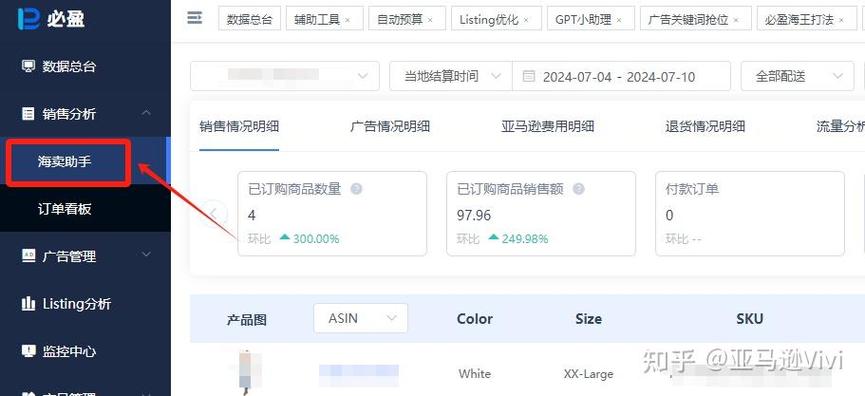865x396 pixels.
Task: Click the Listing分析 bar chart icon
Action: [x=28, y=303]
